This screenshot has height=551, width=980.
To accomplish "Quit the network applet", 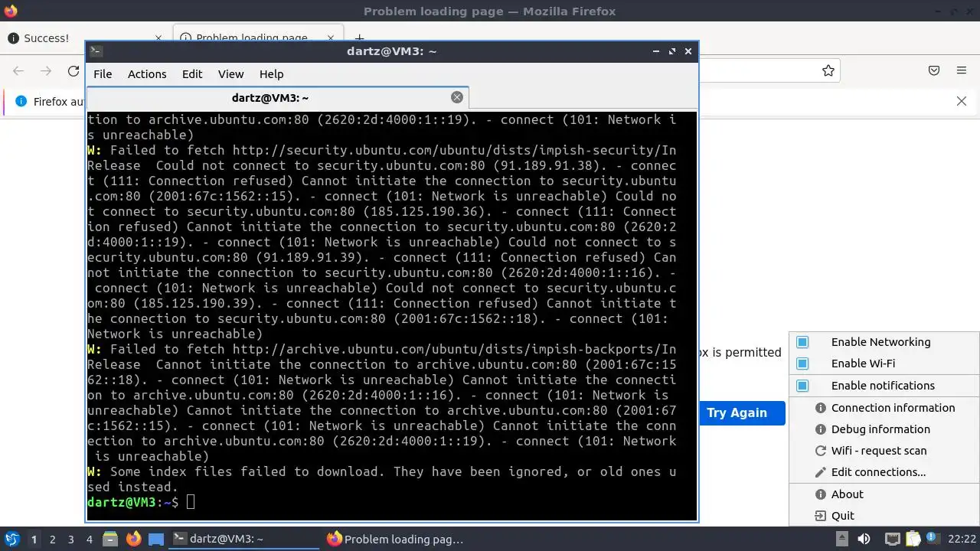I will point(884,516).
